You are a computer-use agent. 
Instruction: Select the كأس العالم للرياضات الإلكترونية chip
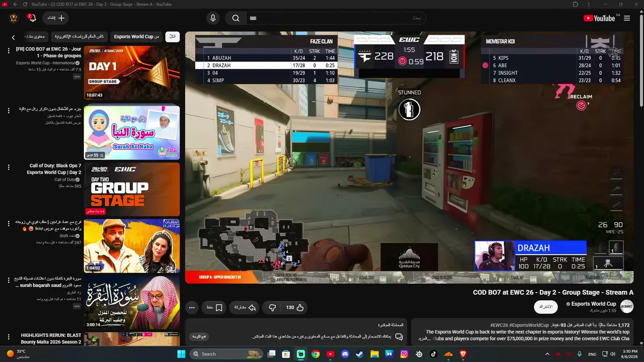tap(79, 37)
